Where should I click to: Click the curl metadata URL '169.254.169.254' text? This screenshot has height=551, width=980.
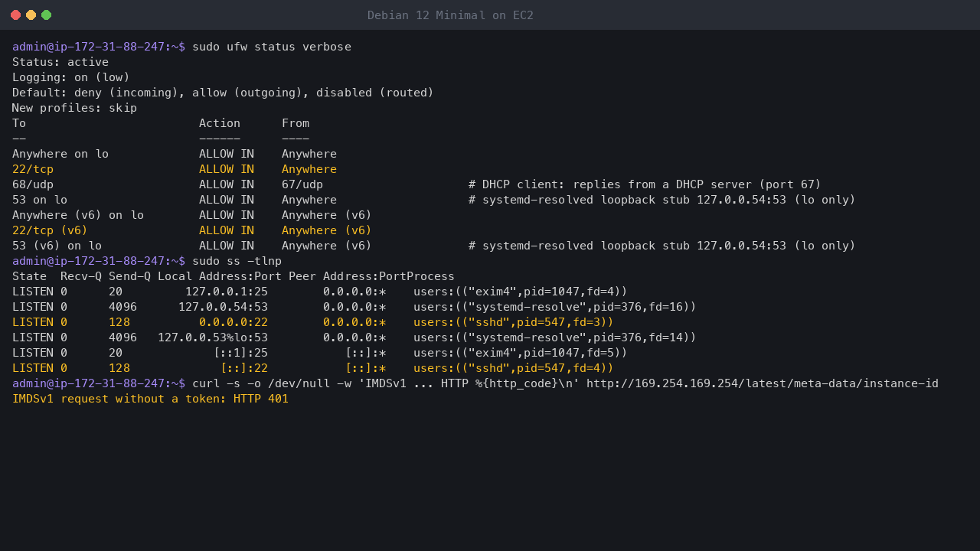pyautogui.click(x=686, y=383)
